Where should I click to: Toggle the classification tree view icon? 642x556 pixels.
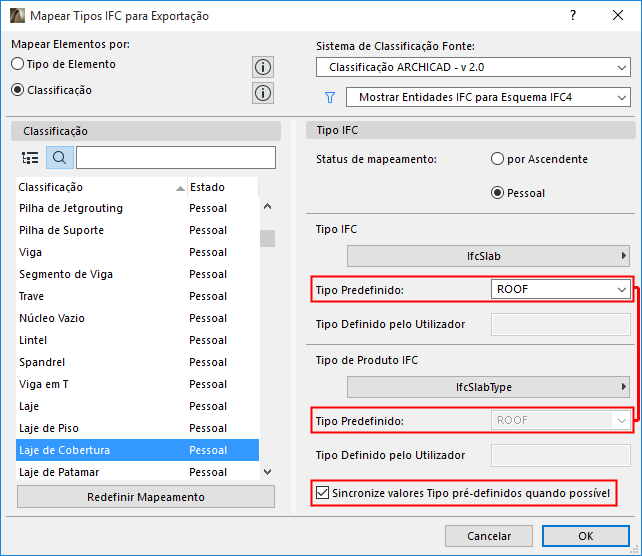(x=30, y=158)
